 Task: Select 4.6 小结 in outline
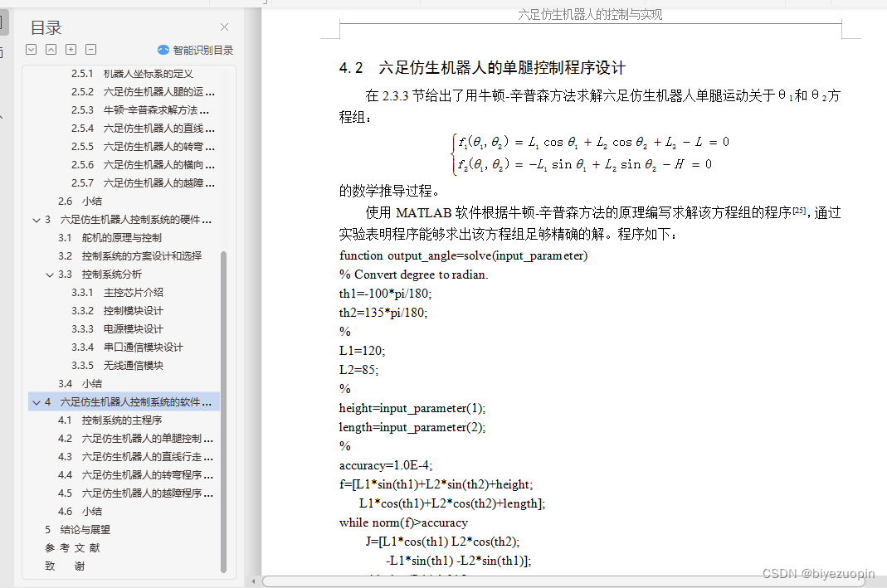tap(80, 511)
